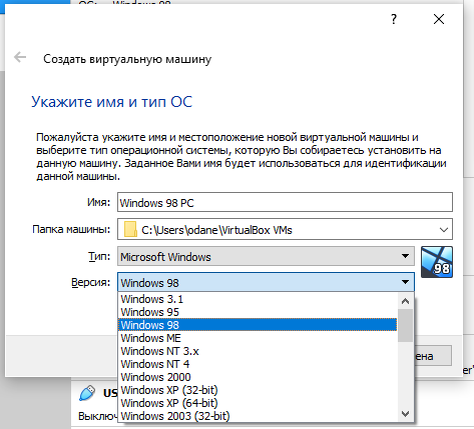Choose highlighted Windows 98 list entry
Image resolution: width=474 pixels, height=429 pixels.
[x=257, y=325]
